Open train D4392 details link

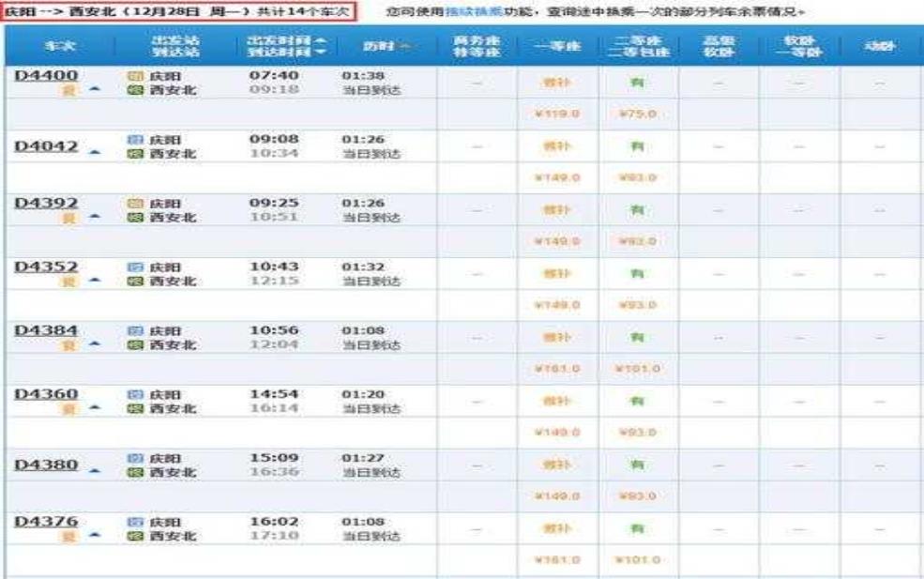46,203
